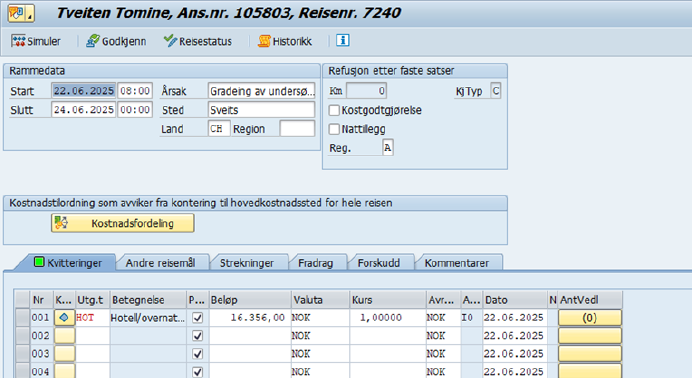Click the Slutt time field 00:00
Screen dimensions: 692x378
pyautogui.click(x=135, y=110)
